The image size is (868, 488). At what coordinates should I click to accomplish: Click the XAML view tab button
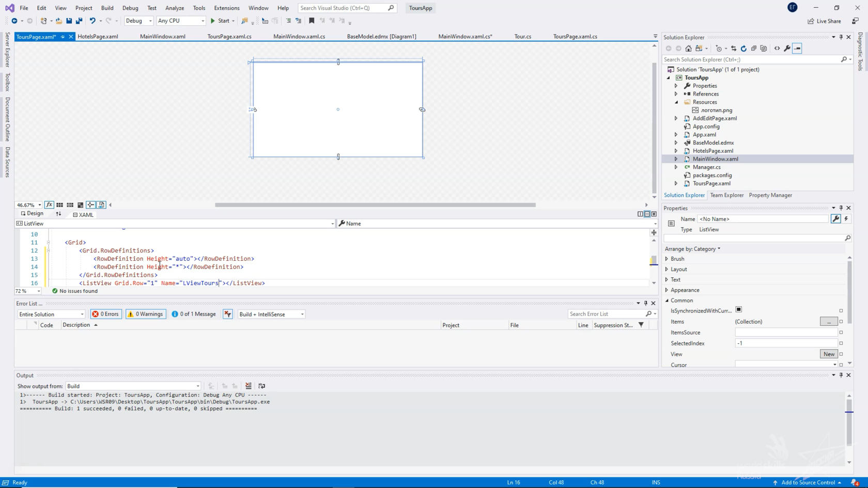[83, 215]
